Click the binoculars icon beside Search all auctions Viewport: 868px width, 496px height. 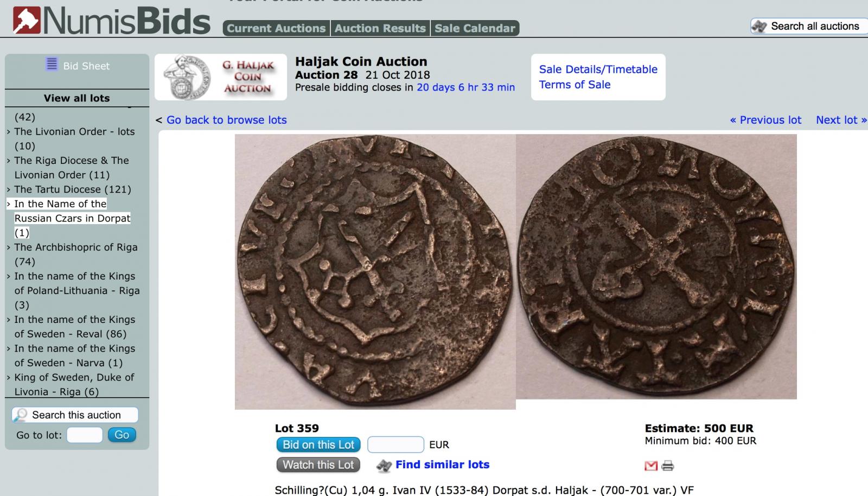759,26
